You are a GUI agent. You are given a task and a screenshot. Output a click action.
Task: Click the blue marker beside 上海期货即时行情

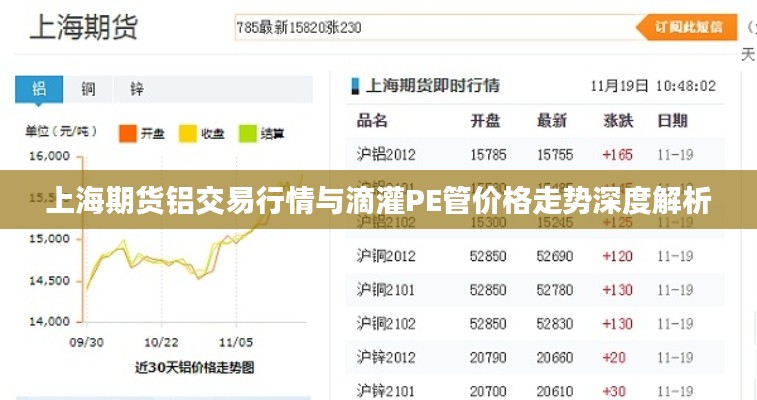click(354, 86)
